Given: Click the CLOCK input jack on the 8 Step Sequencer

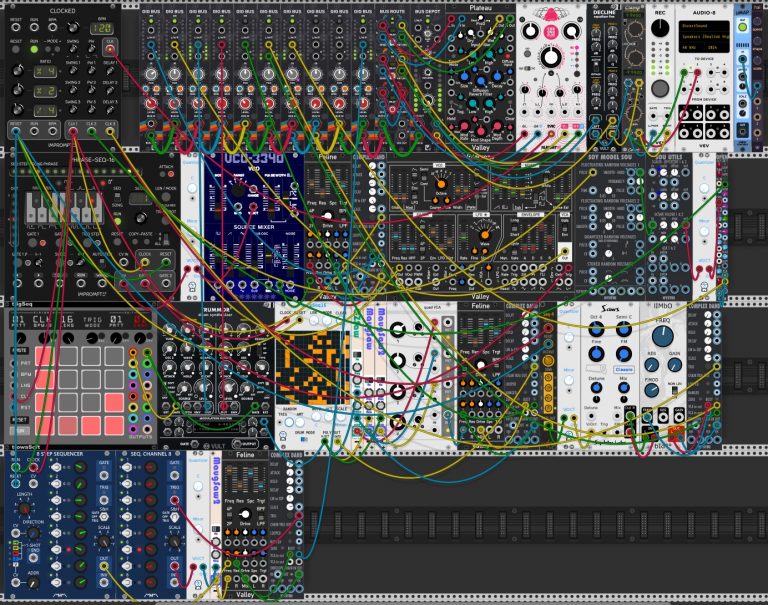Looking at the screenshot, I should (33, 467).
